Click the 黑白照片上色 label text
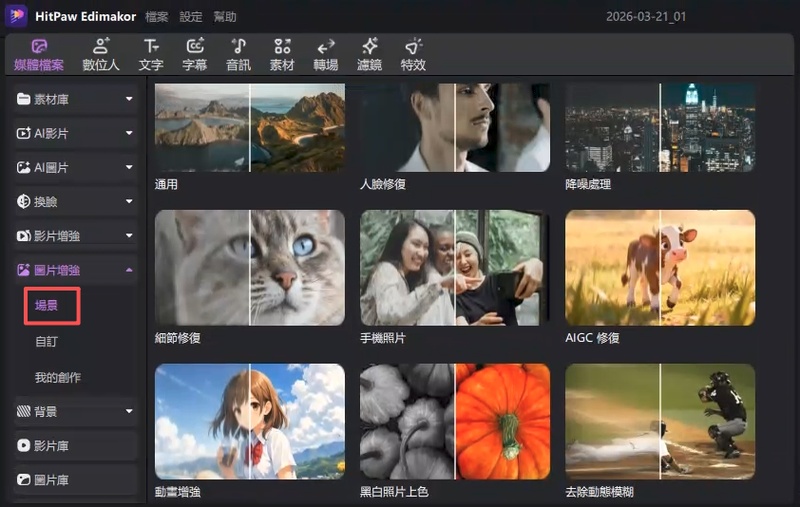This screenshot has height=507, width=800. pos(394,492)
